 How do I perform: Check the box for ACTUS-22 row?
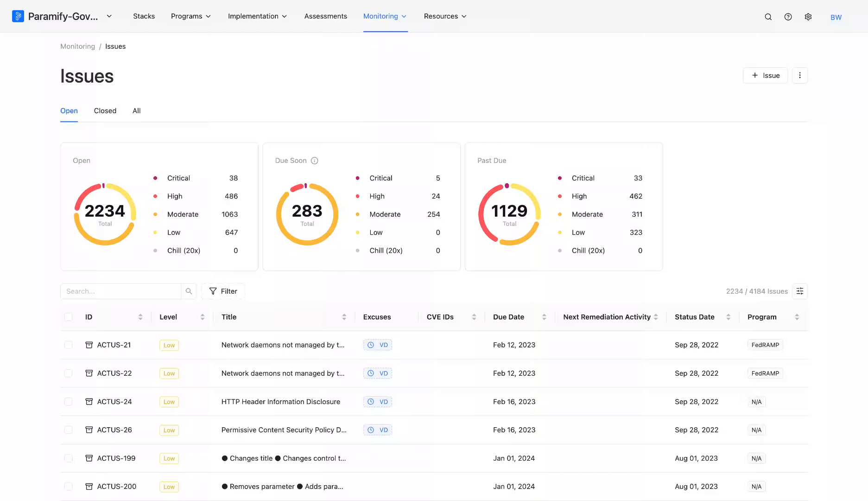[68, 373]
